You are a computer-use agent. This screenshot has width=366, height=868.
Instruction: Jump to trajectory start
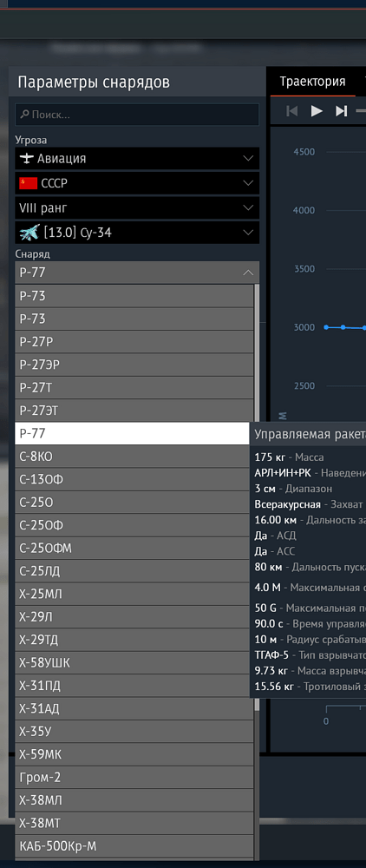click(292, 111)
